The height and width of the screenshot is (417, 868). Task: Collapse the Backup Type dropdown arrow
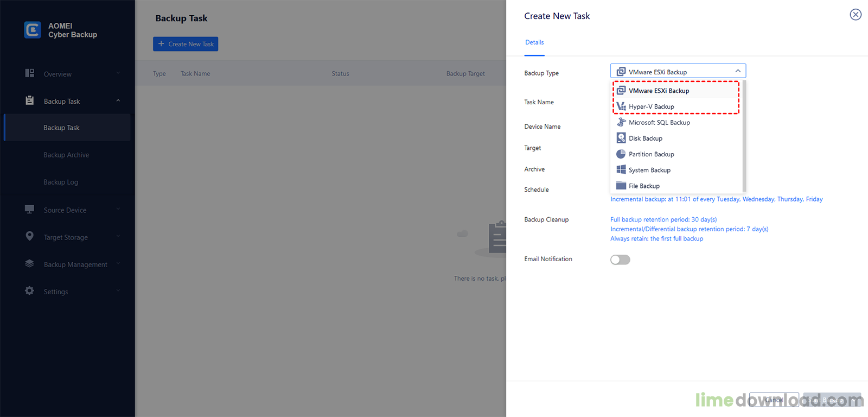pyautogui.click(x=738, y=71)
